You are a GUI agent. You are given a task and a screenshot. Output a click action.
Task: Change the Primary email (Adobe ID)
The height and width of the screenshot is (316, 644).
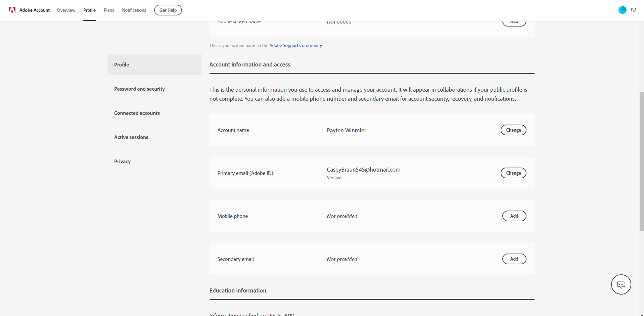click(x=513, y=173)
